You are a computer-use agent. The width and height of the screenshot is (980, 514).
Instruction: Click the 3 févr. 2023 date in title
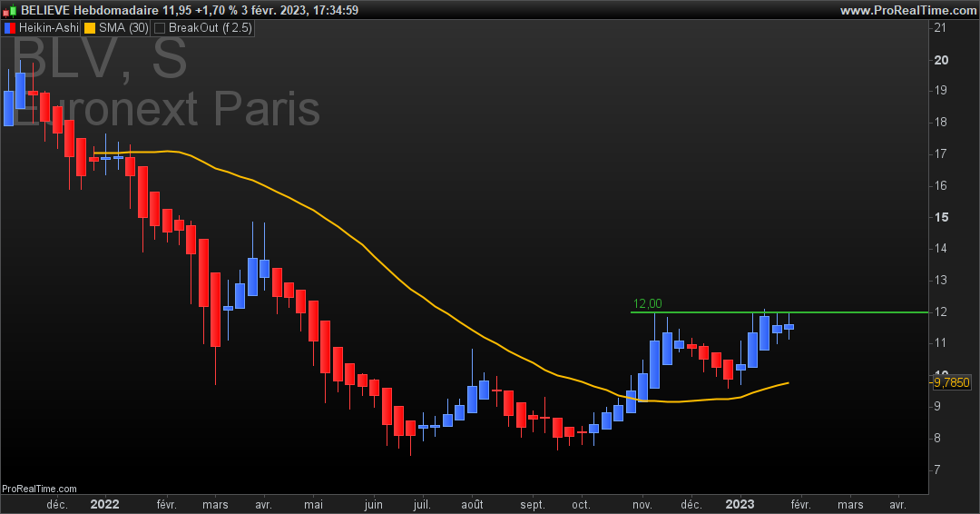coord(276,10)
